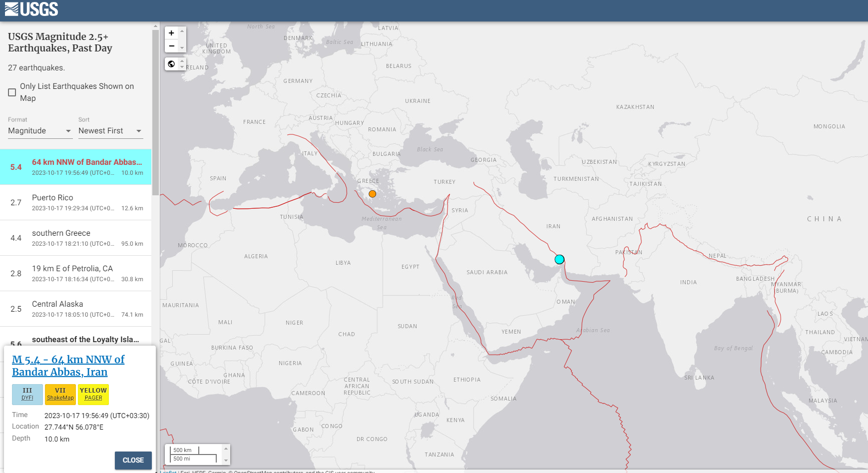Open M 5.4 Bandar Abbas, Iran event link
This screenshot has height=473, width=868.
tap(68, 366)
